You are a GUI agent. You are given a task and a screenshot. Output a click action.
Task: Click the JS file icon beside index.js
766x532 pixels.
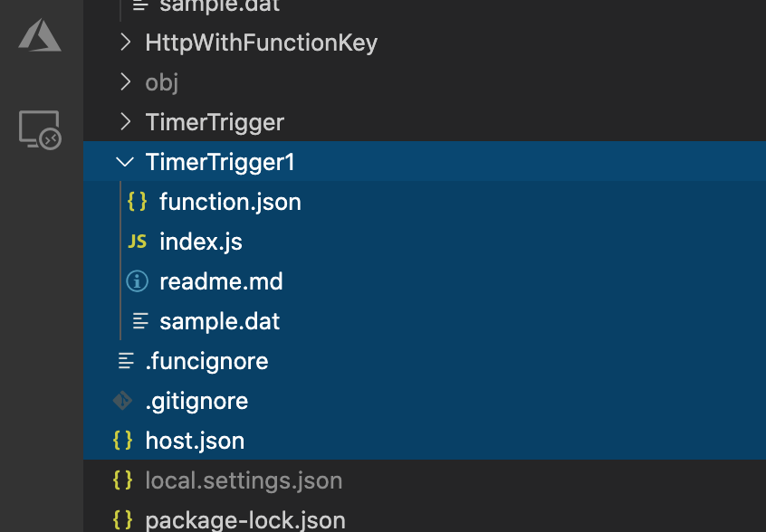(137, 242)
